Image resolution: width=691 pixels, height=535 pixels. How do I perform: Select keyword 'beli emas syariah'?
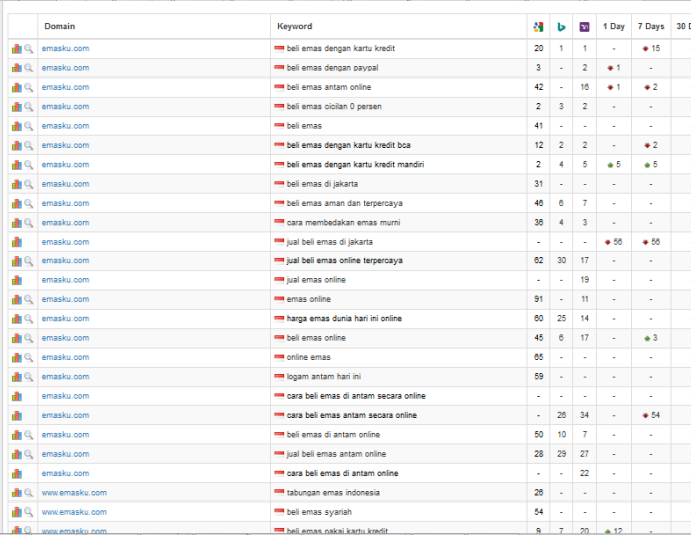point(319,512)
